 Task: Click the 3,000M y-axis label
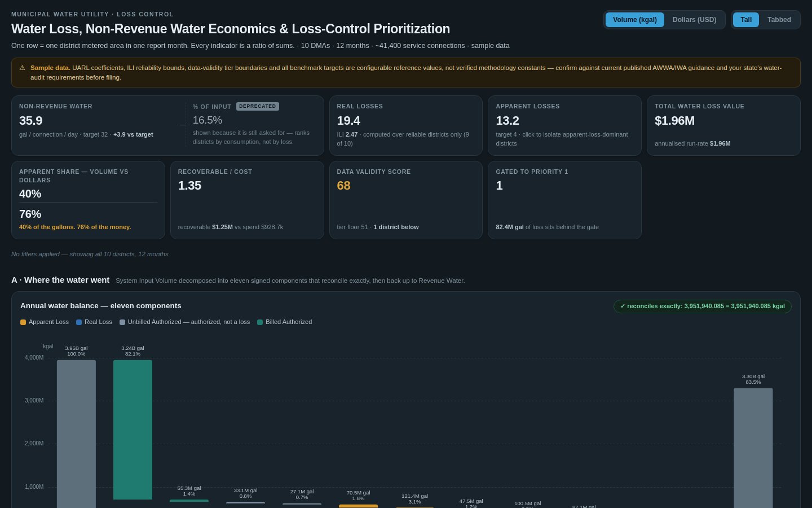coord(34,401)
